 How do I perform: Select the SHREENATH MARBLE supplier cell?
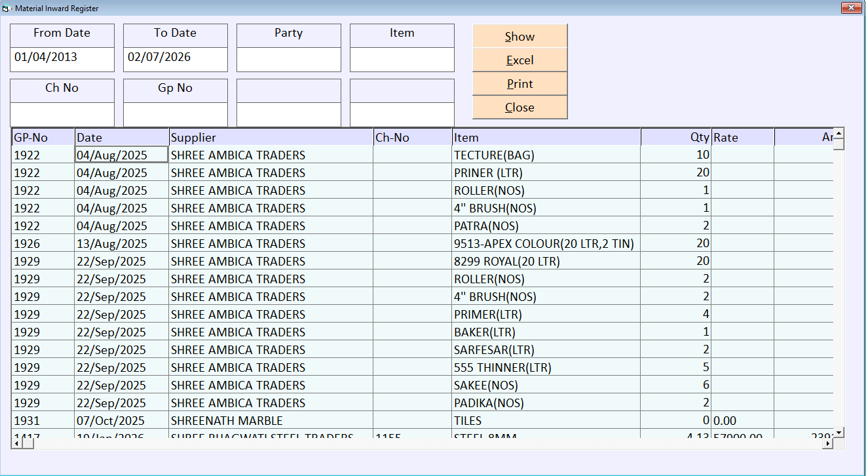271,420
